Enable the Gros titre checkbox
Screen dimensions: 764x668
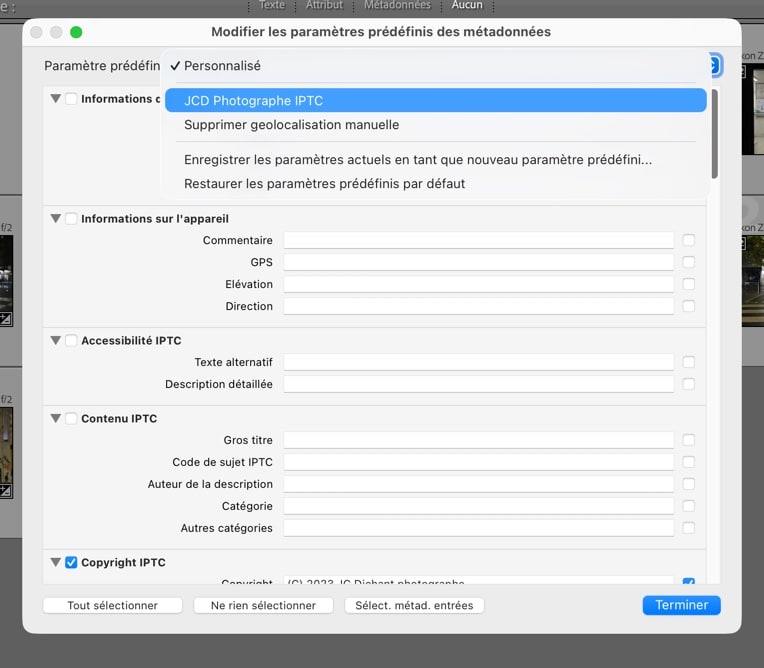coord(688,440)
